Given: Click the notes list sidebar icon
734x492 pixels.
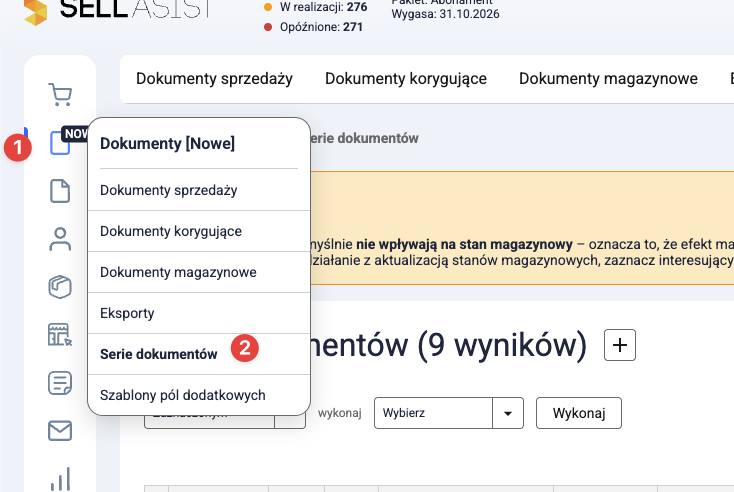Looking at the screenshot, I should click(x=60, y=383).
